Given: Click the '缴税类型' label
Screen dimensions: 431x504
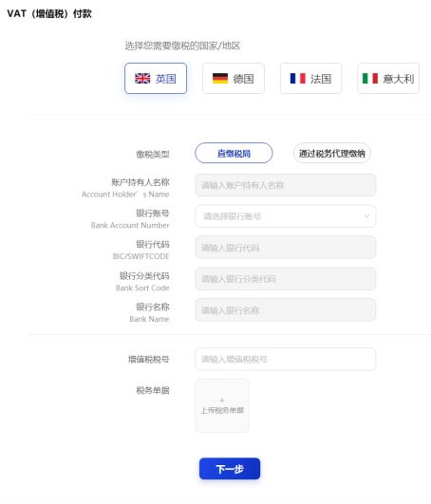Looking at the screenshot, I should 153,155.
